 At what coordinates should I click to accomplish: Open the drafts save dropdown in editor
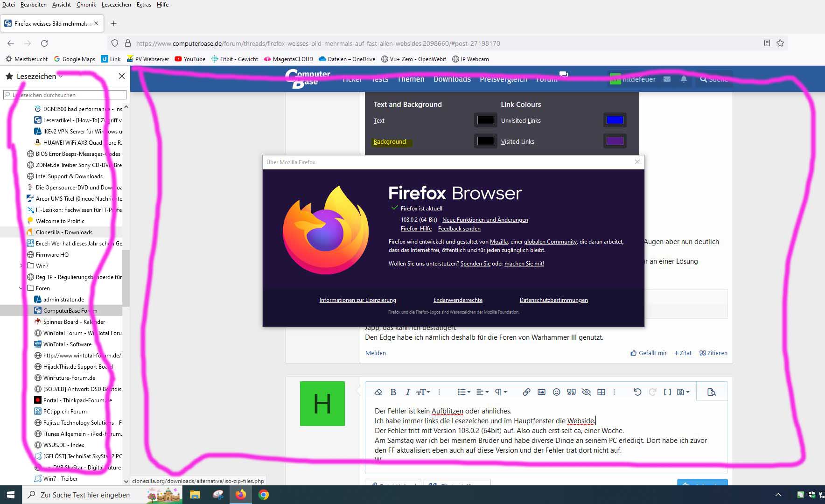pyautogui.click(x=683, y=392)
